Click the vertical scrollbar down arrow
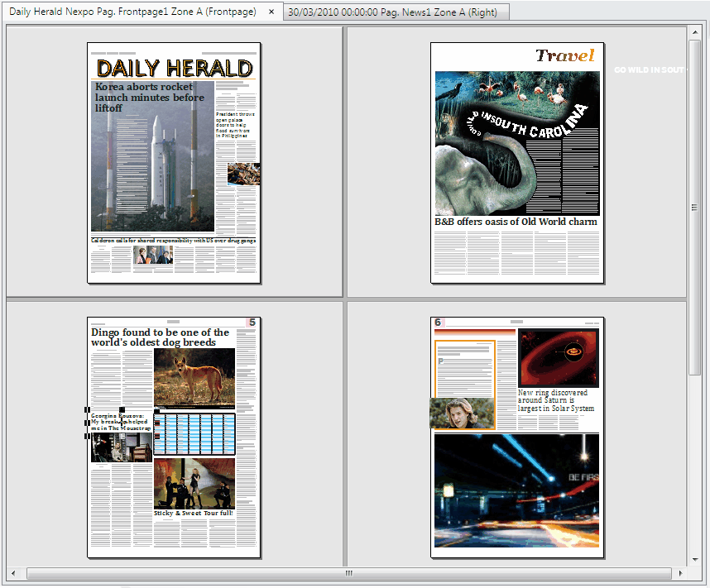710x588 pixels. click(x=695, y=560)
